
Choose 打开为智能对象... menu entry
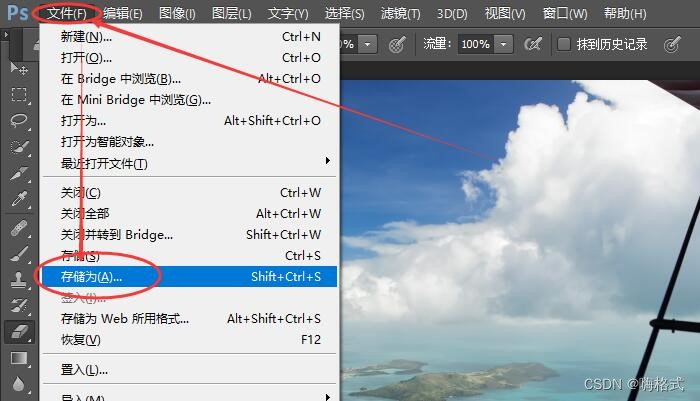(190, 142)
